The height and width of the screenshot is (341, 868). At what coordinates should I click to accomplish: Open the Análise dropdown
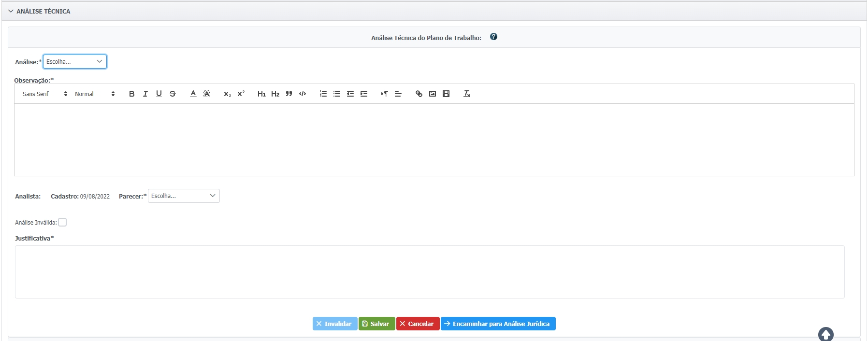pyautogui.click(x=75, y=62)
